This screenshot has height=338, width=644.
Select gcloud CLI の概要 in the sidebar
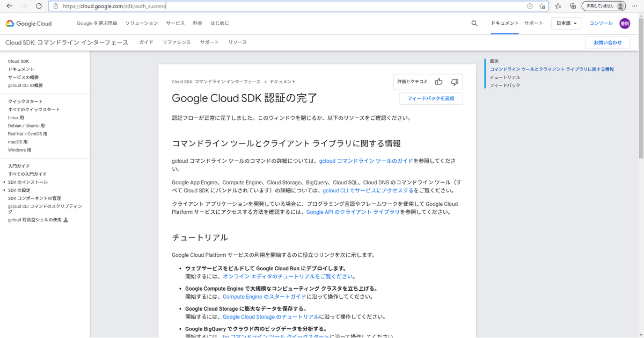(x=25, y=85)
